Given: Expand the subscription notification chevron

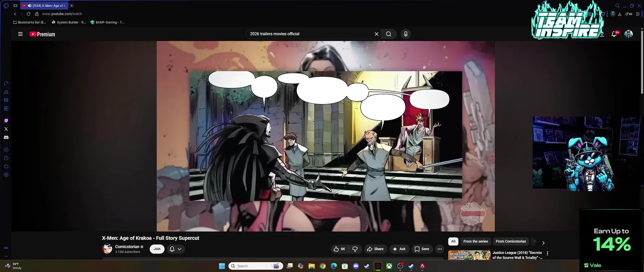Looking at the screenshot, I should (180, 249).
